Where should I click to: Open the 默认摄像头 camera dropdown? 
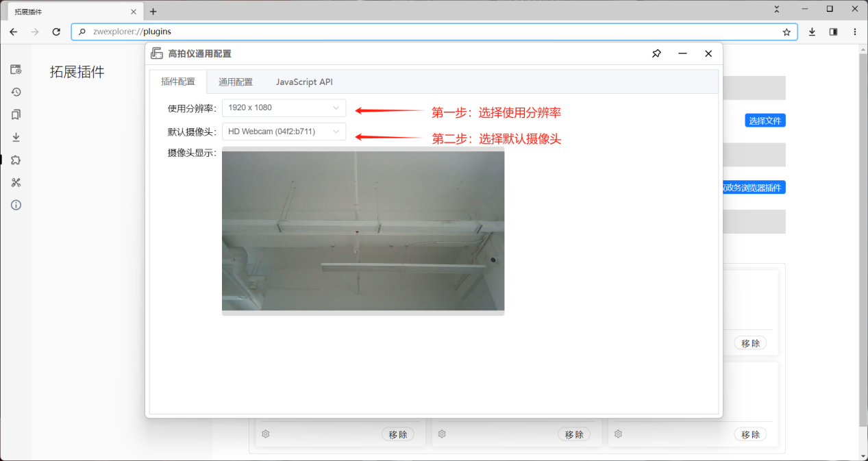[284, 132]
